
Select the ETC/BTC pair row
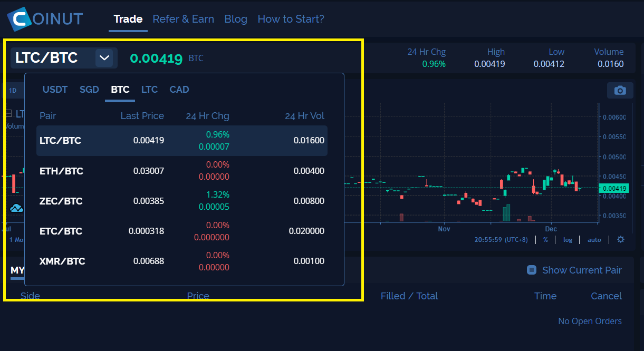[x=182, y=231]
